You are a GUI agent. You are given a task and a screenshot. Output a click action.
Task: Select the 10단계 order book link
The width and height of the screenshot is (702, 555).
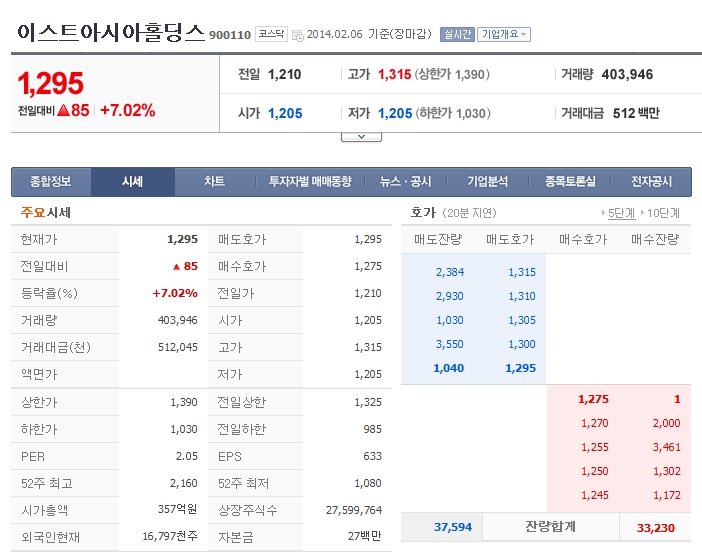(x=663, y=213)
